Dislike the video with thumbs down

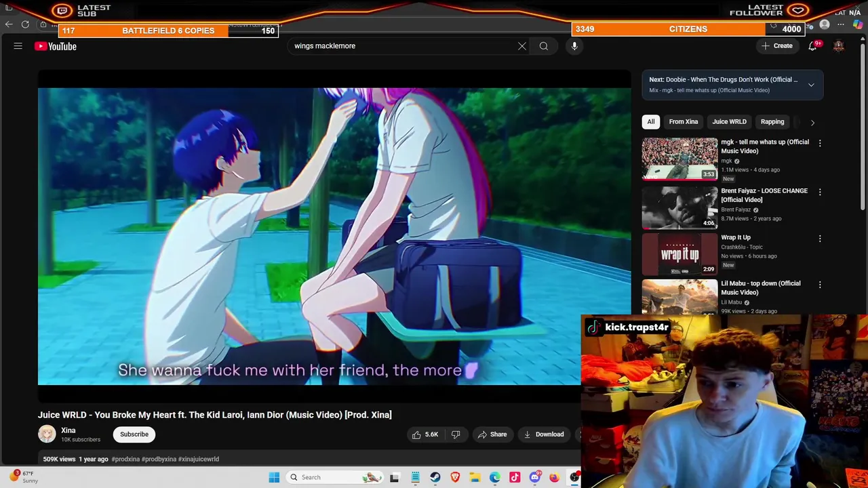click(456, 434)
